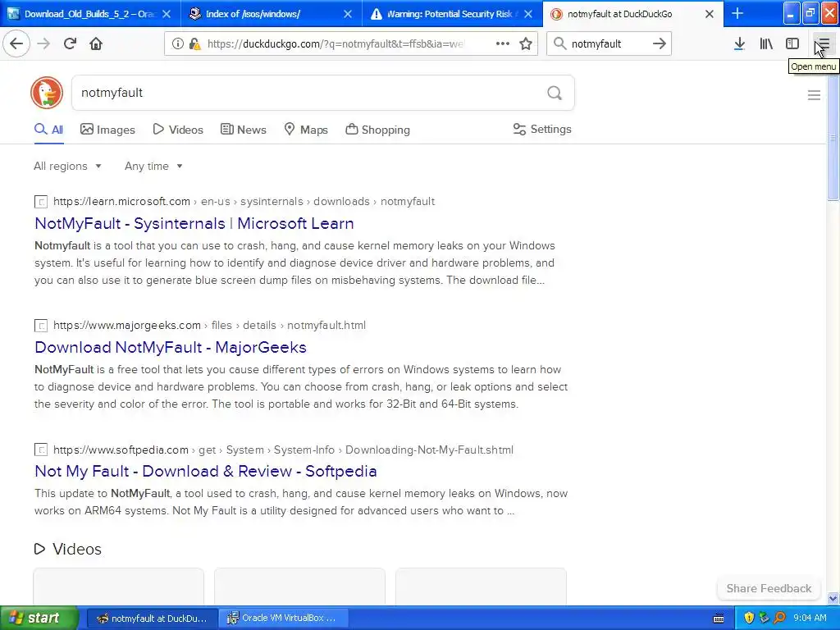This screenshot has width=840, height=630.
Task: Expand the All regions dropdown
Action: click(67, 166)
